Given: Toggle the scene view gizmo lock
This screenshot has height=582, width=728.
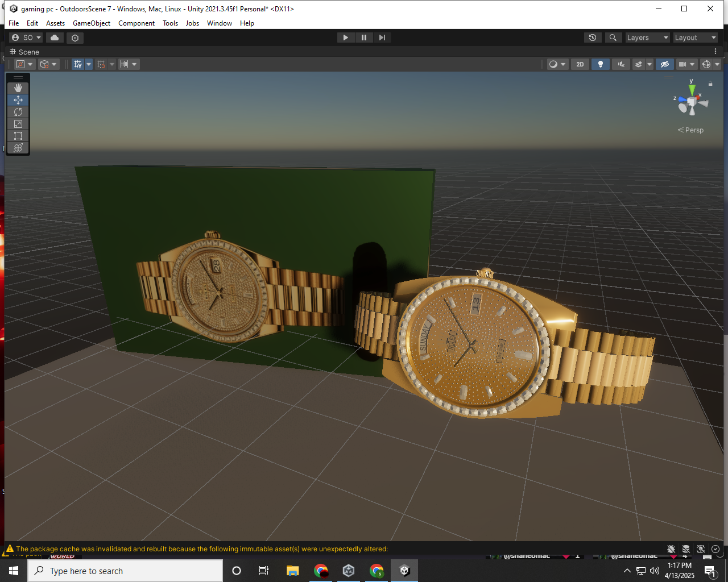Looking at the screenshot, I should [710, 84].
